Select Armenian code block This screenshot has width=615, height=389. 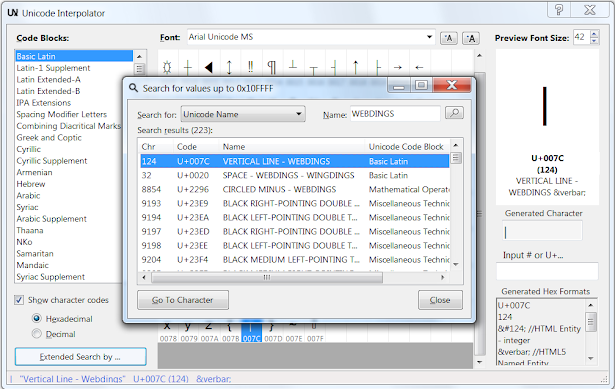click(34, 173)
